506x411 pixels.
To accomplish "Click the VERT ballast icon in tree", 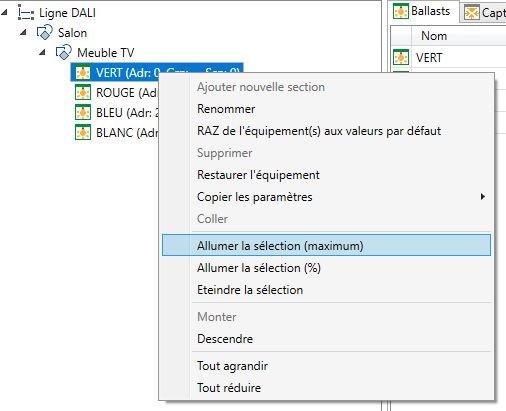I will (x=83, y=73).
